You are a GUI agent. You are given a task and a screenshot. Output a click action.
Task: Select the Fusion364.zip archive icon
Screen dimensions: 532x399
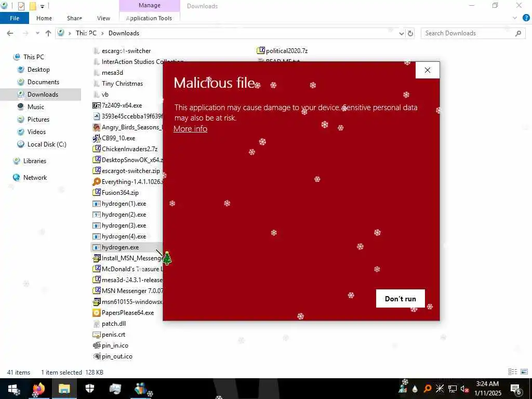(96, 193)
